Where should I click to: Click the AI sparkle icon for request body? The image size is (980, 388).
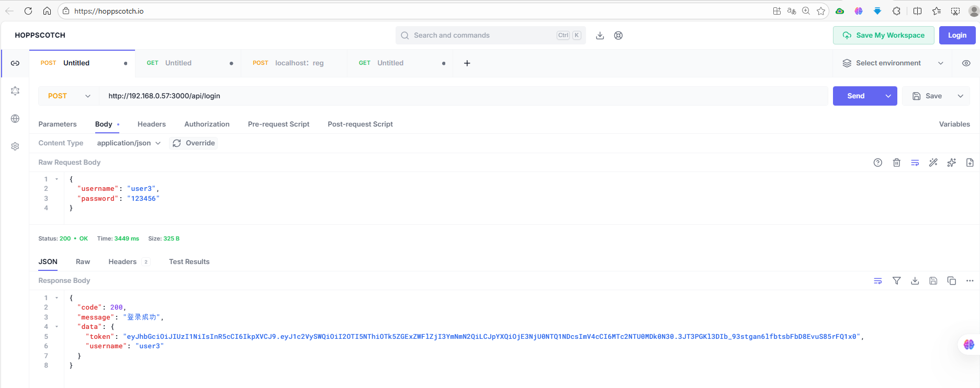952,163
